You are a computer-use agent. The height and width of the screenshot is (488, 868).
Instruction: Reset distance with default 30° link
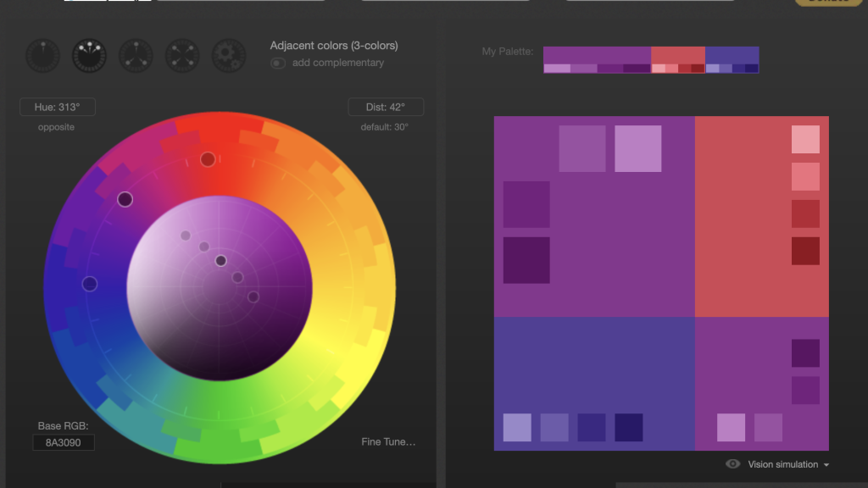click(x=385, y=127)
